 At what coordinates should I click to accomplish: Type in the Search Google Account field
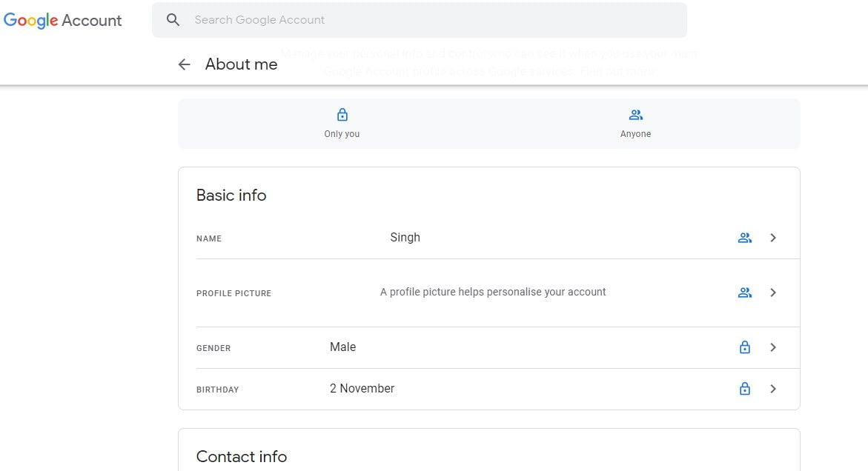click(x=430, y=20)
